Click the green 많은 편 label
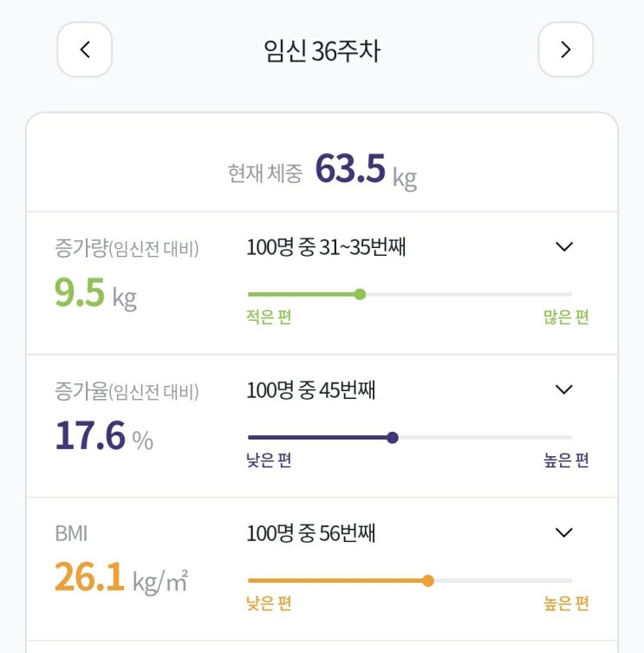Image resolution: width=644 pixels, height=653 pixels. click(566, 317)
